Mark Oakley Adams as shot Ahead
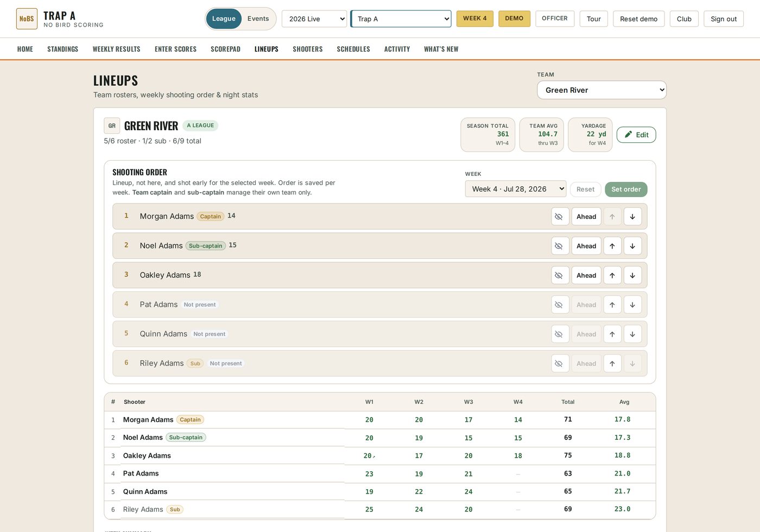Viewport: 760px width, 532px height. pos(586,275)
